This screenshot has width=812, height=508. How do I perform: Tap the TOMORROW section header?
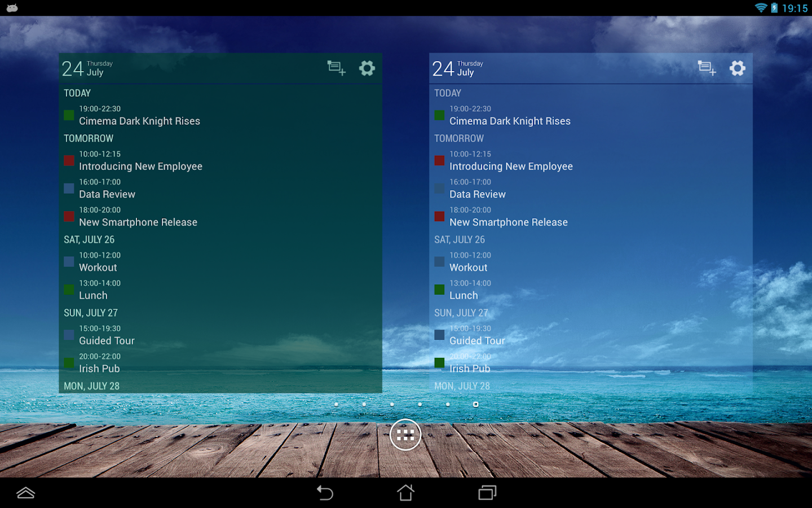tap(88, 138)
